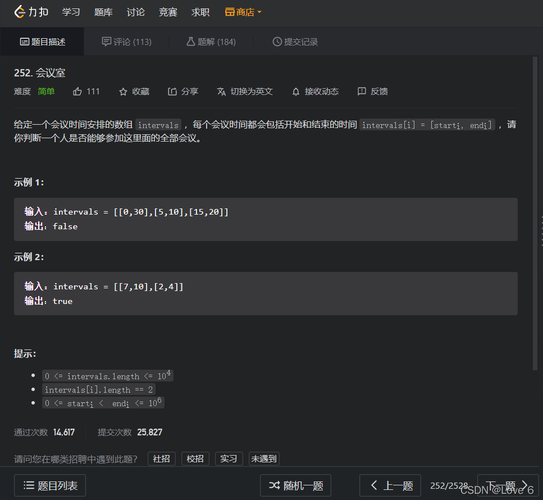Go to the next problem 下一题

click(x=508, y=485)
